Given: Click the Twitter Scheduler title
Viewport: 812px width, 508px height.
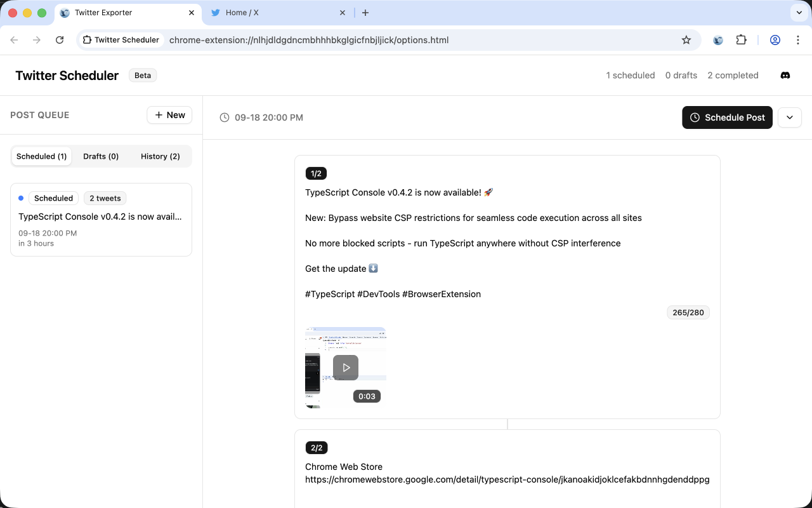Looking at the screenshot, I should pos(67,76).
